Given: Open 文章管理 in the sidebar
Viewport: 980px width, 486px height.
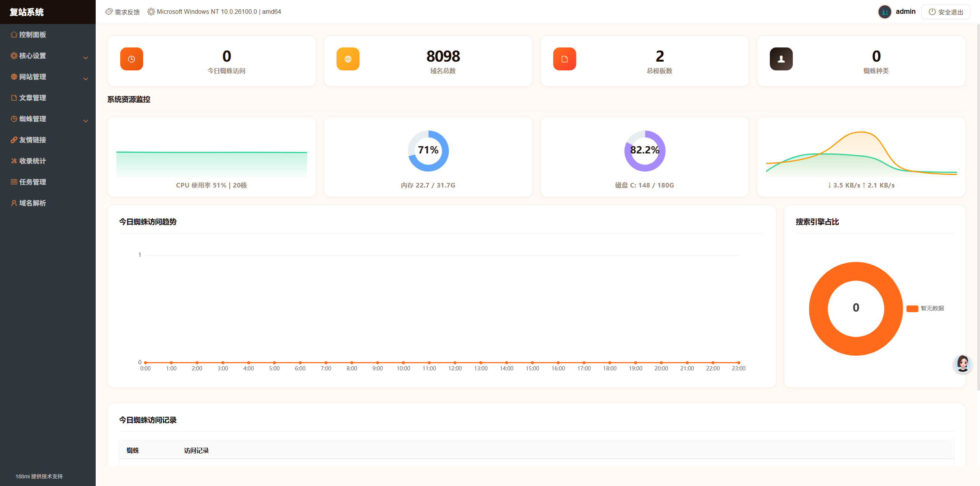Looking at the screenshot, I should click(48, 98).
